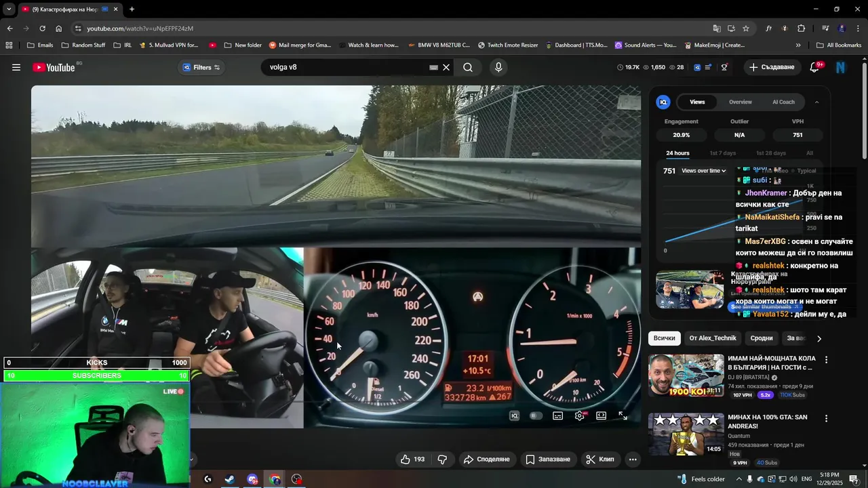868x488 pixels.
Task: Open the 'BMW V8 M62TUB C...' bookmark
Action: tap(439, 45)
